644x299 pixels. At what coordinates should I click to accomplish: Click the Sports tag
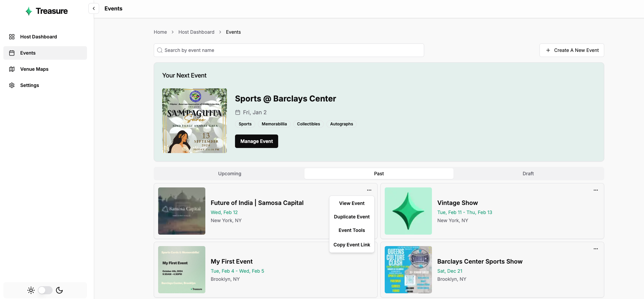pyautogui.click(x=245, y=124)
